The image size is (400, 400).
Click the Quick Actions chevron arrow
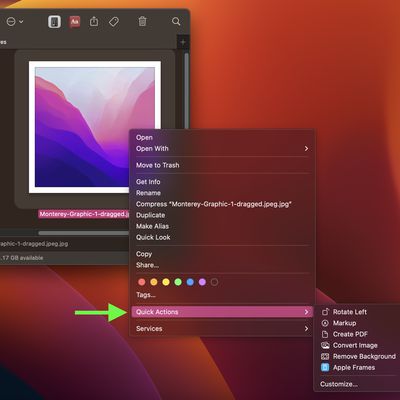click(x=306, y=312)
